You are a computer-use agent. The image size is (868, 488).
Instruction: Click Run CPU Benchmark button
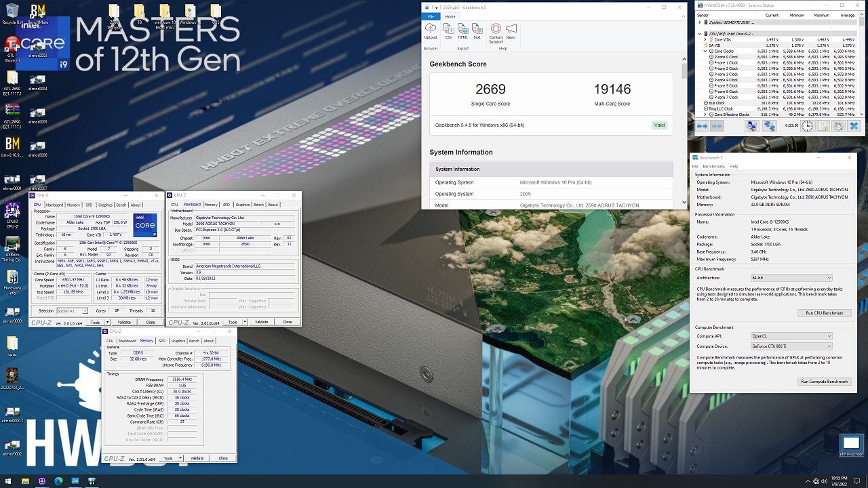coord(825,313)
